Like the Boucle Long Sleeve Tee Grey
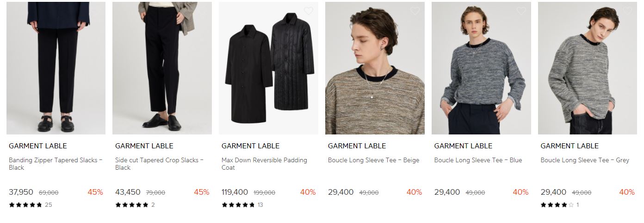Viewport: 644px width, 223px height. tap(628, 11)
